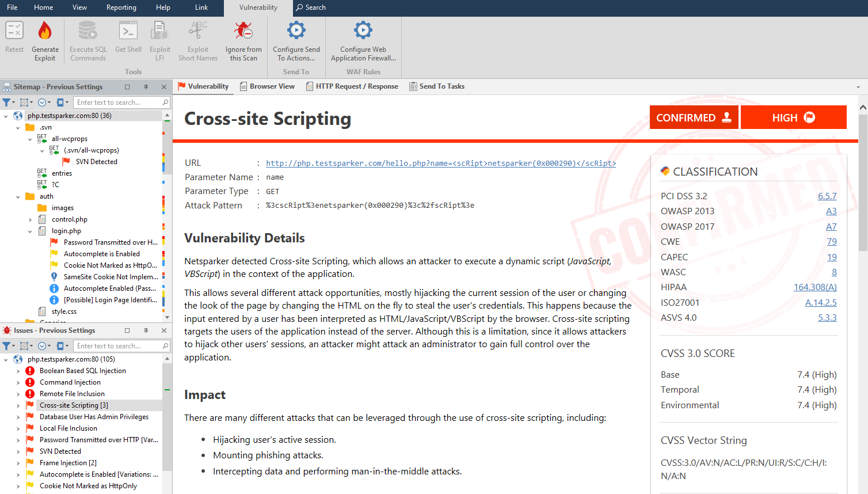
Task: Maximize the Issues panel
Action: pos(127,330)
